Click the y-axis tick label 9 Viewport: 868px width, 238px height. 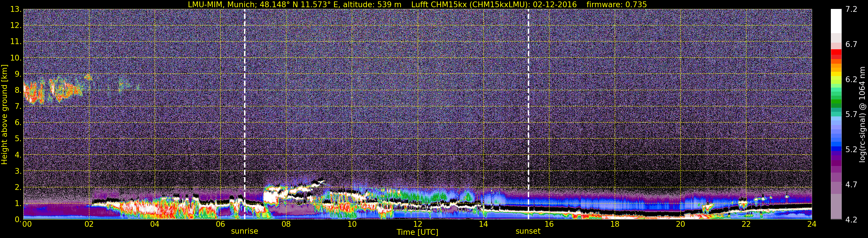[x=18, y=74]
